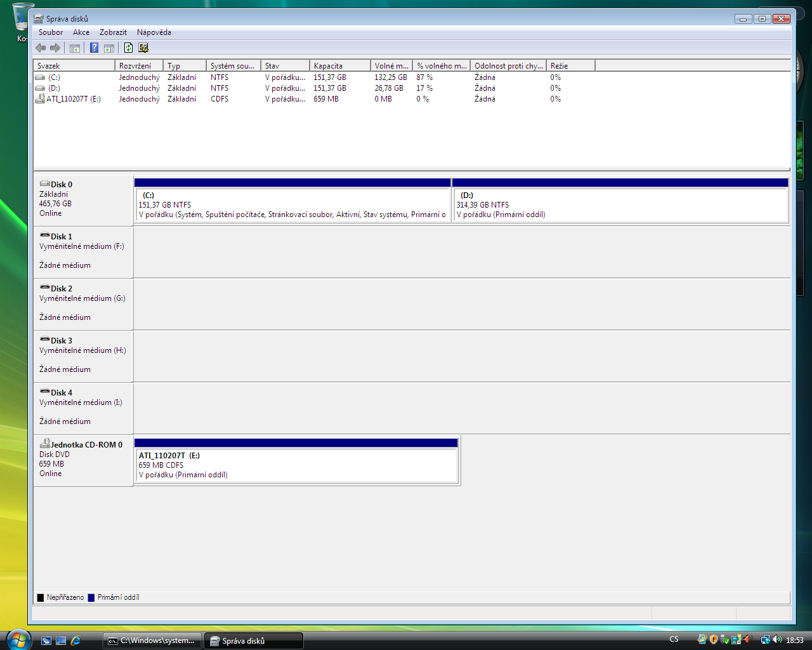Click the volume icon of the (C:) row
The image size is (812, 650).
pyautogui.click(x=40, y=77)
